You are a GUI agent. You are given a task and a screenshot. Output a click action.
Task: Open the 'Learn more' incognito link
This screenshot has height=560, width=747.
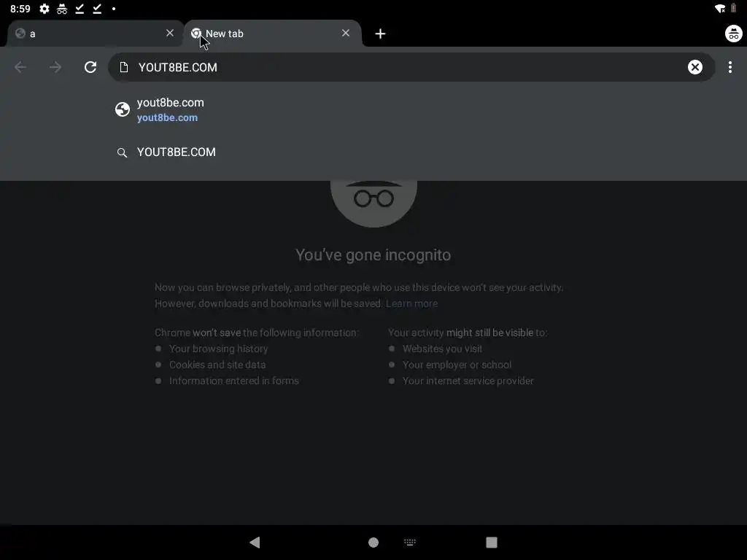point(411,303)
